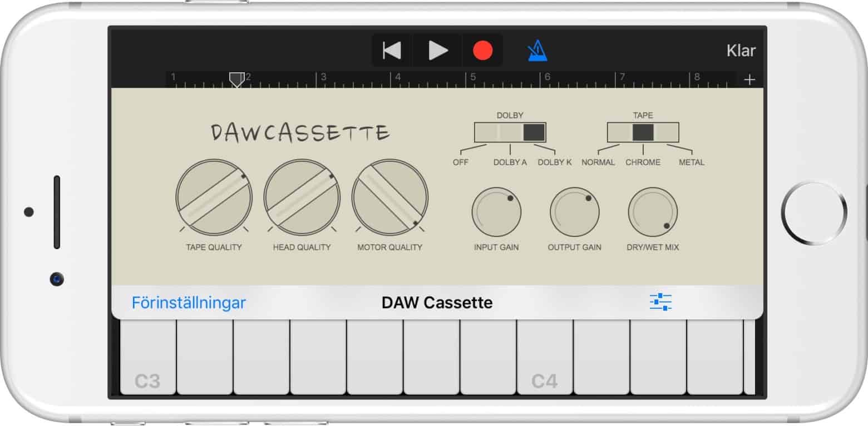Viewport: 868px width, 426px height.
Task: Start playback with the play icon
Action: pos(437,50)
